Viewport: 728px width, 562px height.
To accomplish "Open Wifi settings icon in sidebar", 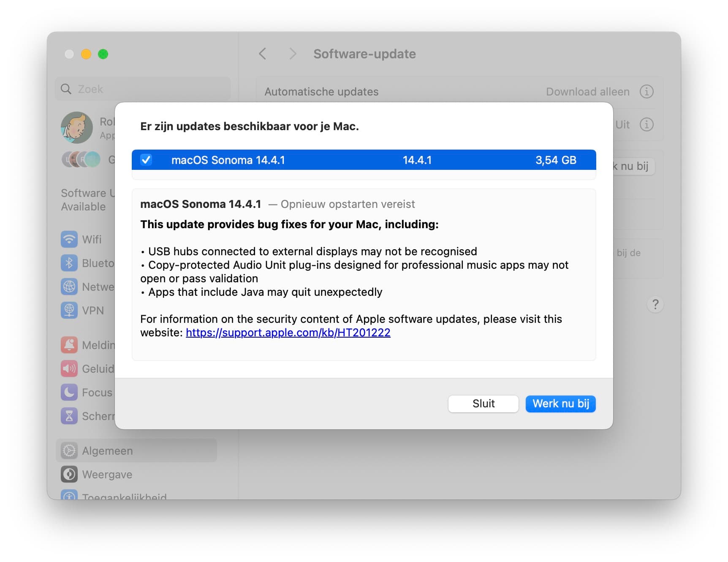I will (69, 239).
